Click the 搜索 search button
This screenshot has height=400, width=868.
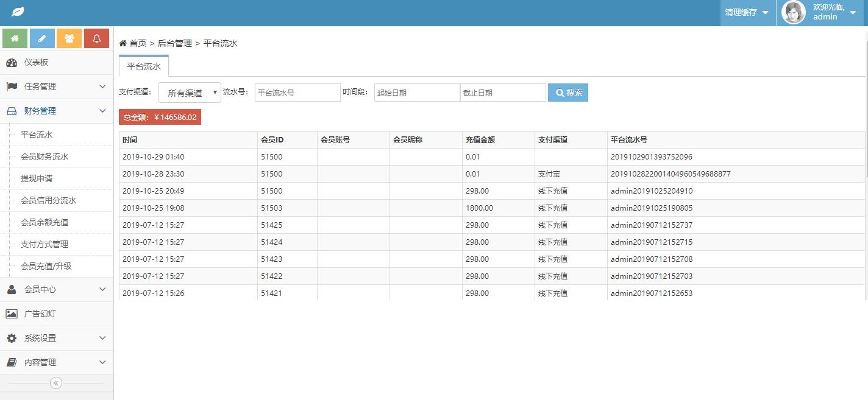pos(567,92)
